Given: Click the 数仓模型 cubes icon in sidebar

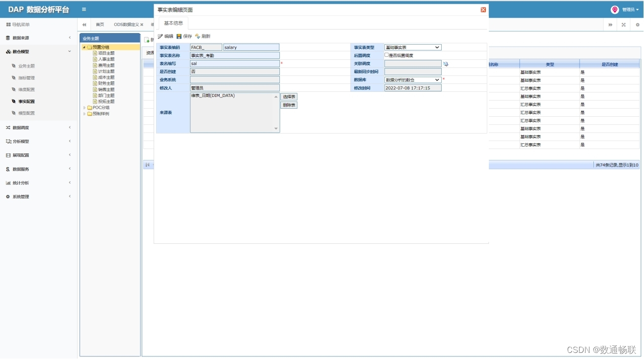Looking at the screenshot, I should (8, 52).
